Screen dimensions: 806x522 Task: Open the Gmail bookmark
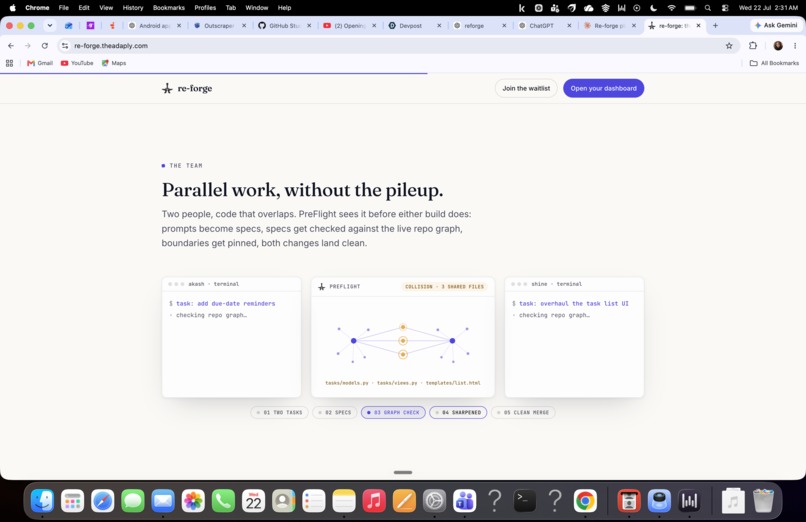[x=40, y=63]
